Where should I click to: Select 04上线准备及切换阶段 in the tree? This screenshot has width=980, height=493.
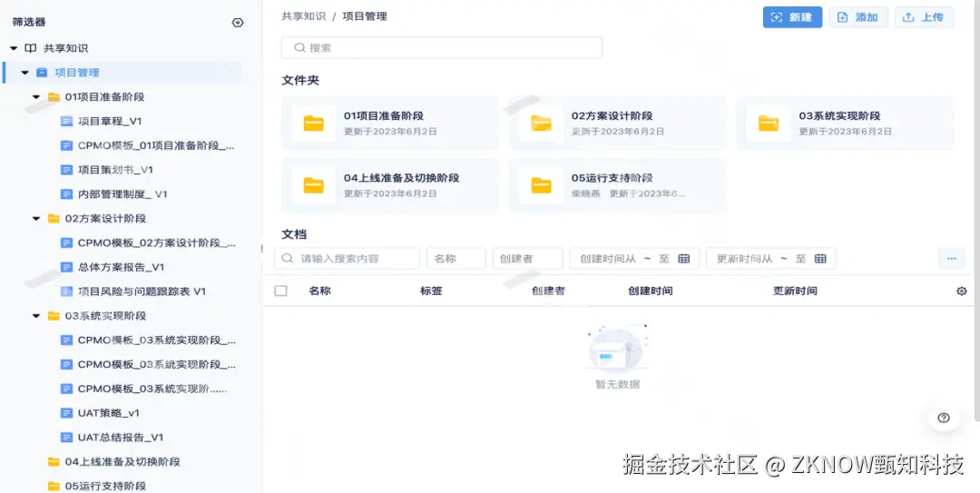point(122,462)
